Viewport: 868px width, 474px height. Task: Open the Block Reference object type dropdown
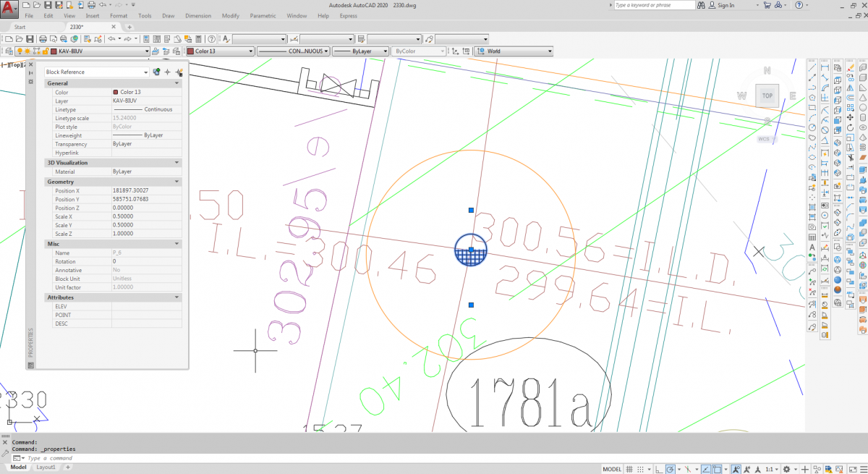(x=146, y=72)
